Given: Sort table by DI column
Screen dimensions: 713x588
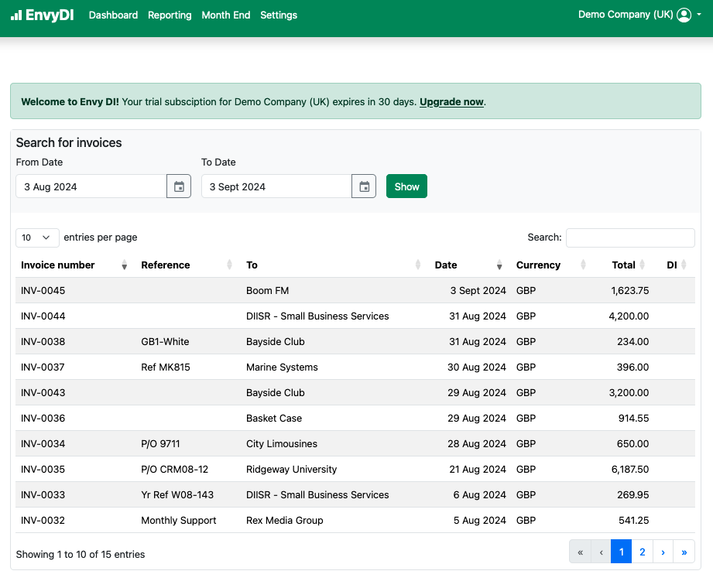Looking at the screenshot, I should [x=672, y=265].
